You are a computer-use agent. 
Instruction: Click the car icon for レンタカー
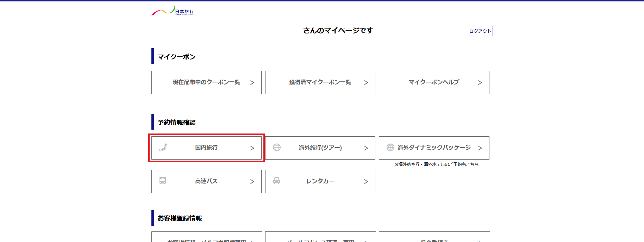click(x=277, y=181)
